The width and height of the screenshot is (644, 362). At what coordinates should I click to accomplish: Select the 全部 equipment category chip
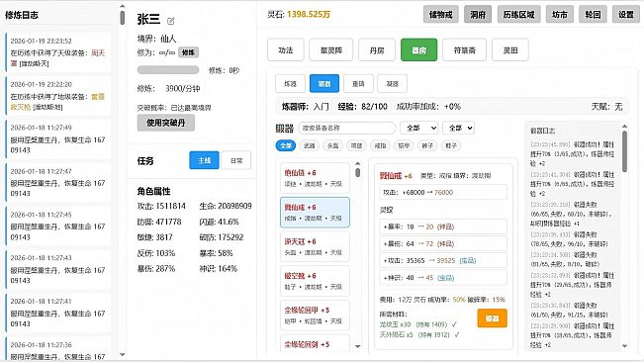pos(286,145)
